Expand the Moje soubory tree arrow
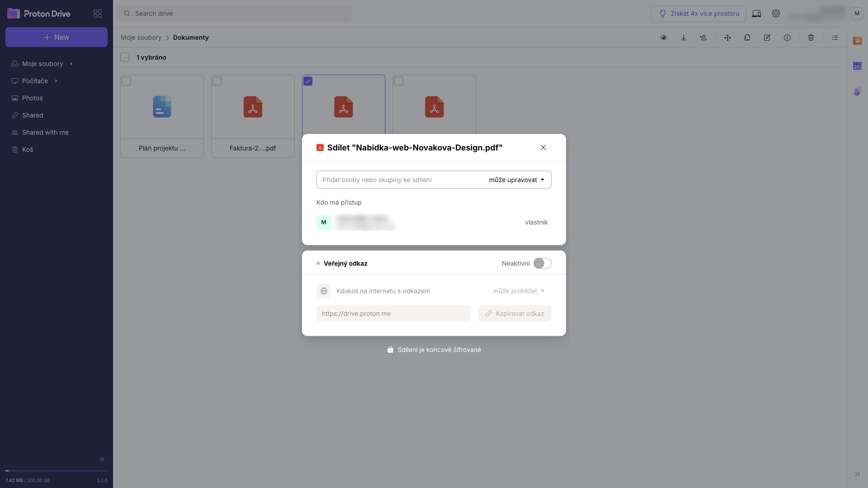 coord(71,64)
